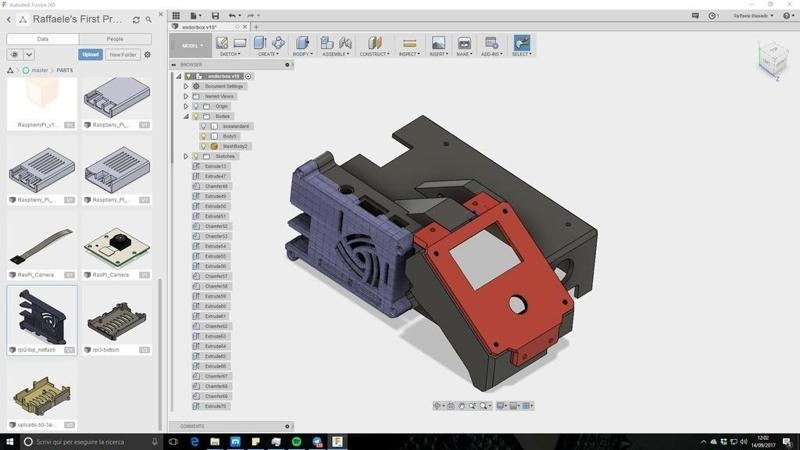Click the Undo arrow icon
Viewport: 800px width, 450px height.
232,15
